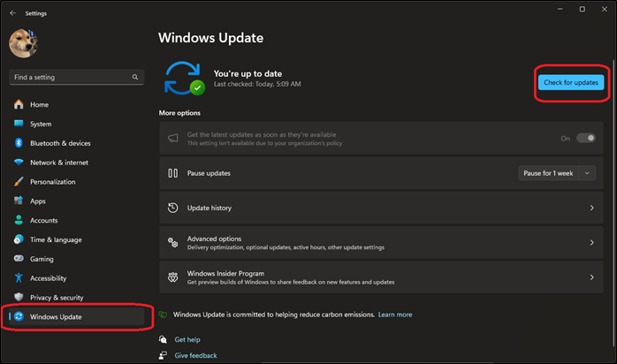Screen dimensions: 617x364
Task: Select the Personalization paintbrush icon
Action: pos(19,182)
